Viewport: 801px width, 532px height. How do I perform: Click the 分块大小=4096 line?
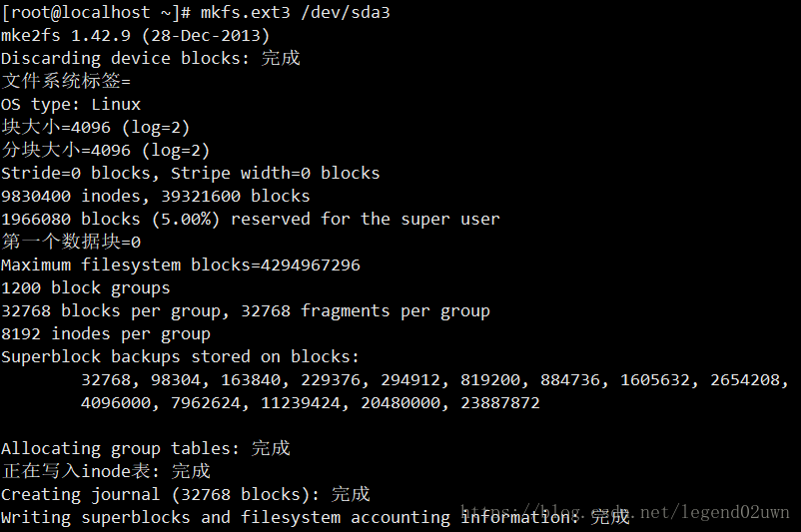click(x=105, y=150)
